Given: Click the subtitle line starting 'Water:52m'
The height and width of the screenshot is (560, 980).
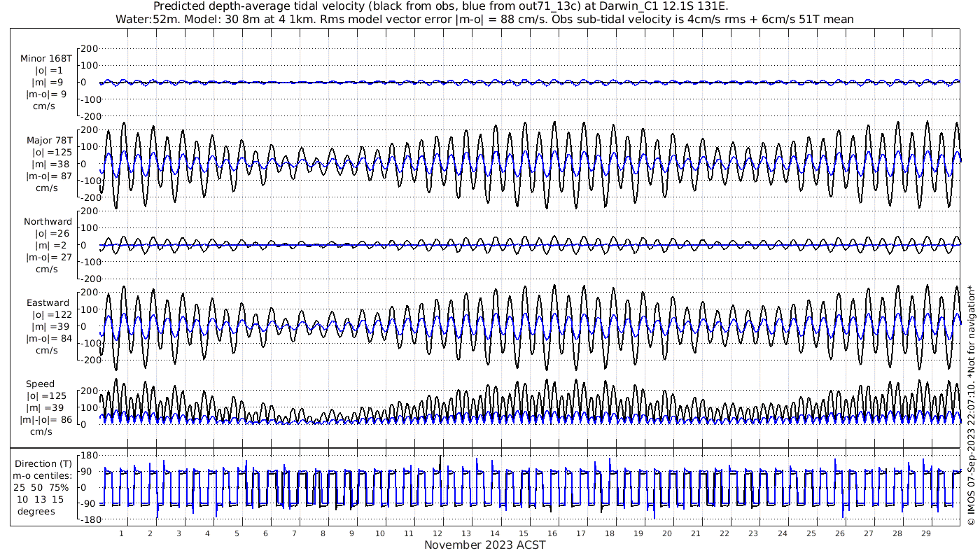Looking at the screenshot, I should [x=485, y=19].
